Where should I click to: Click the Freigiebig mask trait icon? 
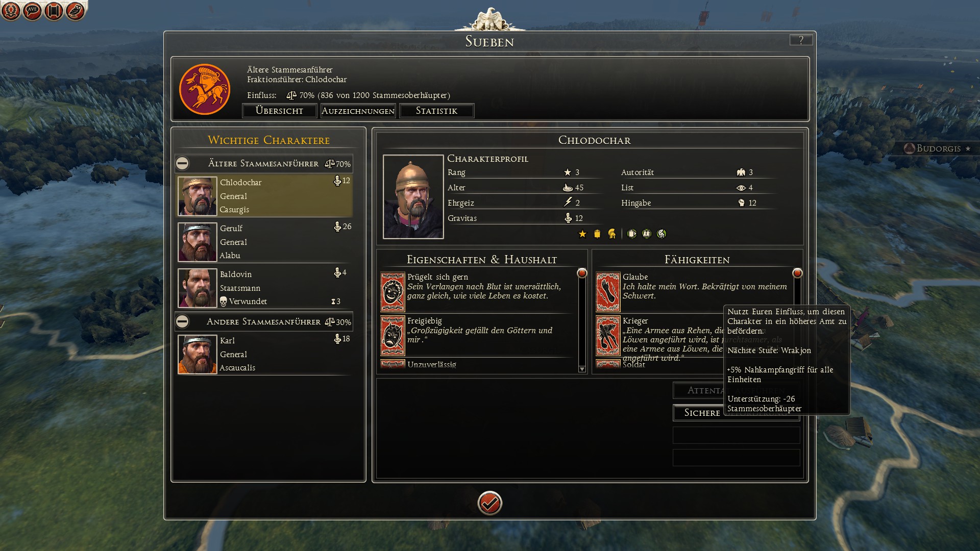tap(393, 336)
